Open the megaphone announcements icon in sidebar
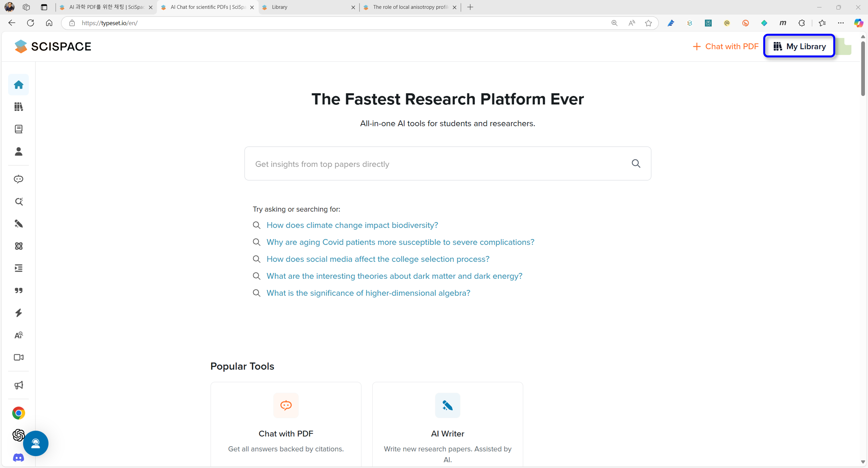This screenshot has width=868, height=468. tap(19, 385)
